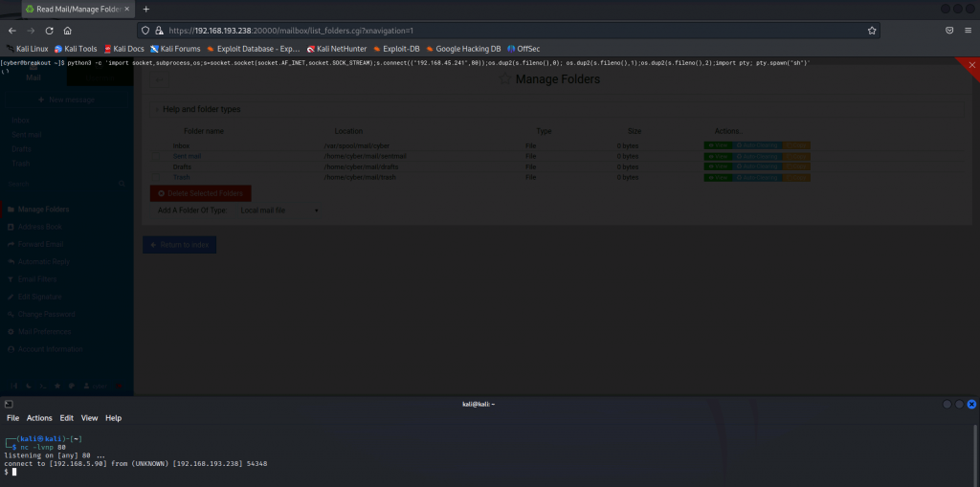Screen dimensions: 980x487
Task: Click the red logout icon in sidebar footer
Action: click(119, 387)
